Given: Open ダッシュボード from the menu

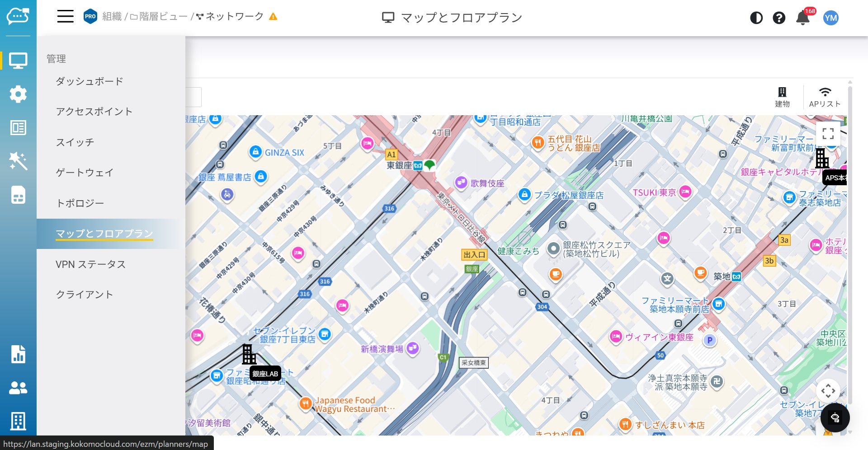Looking at the screenshot, I should pyautogui.click(x=90, y=81).
